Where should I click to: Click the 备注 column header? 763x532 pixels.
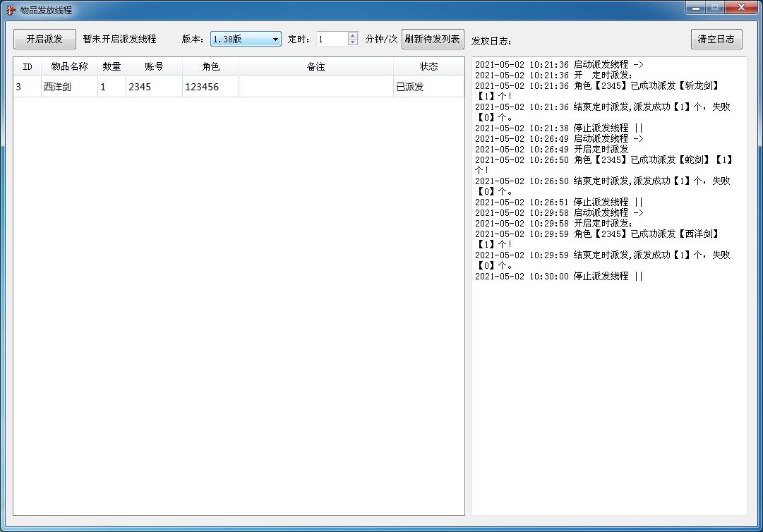[x=316, y=66]
